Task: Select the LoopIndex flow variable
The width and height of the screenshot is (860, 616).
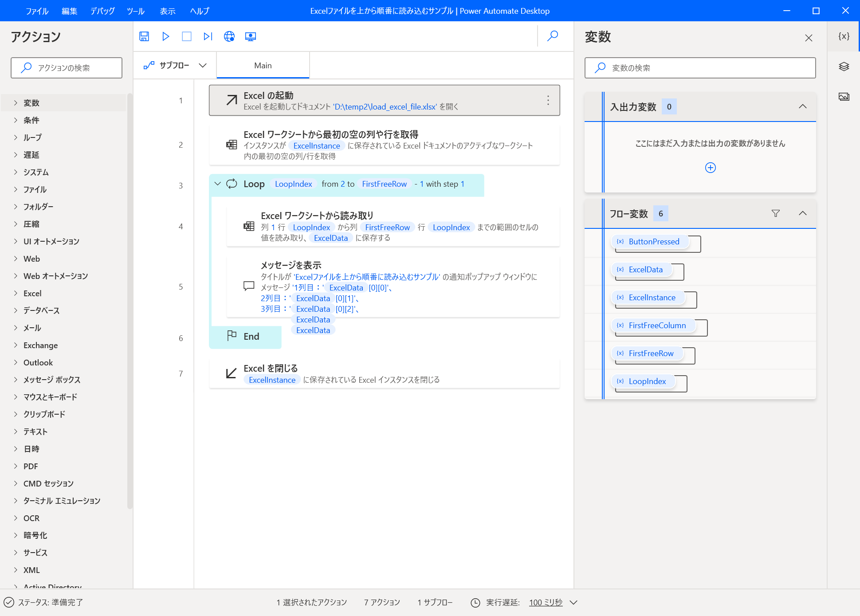Action: 643,381
